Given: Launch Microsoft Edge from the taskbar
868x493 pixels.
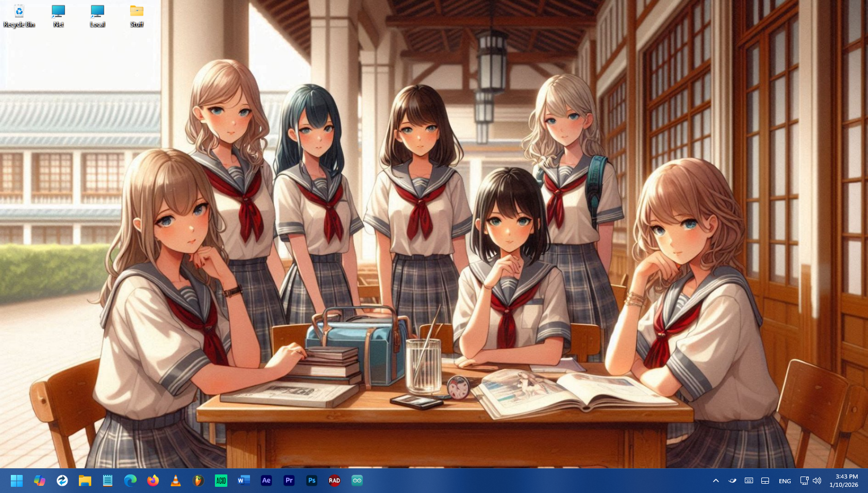Looking at the screenshot, I should coord(130,481).
